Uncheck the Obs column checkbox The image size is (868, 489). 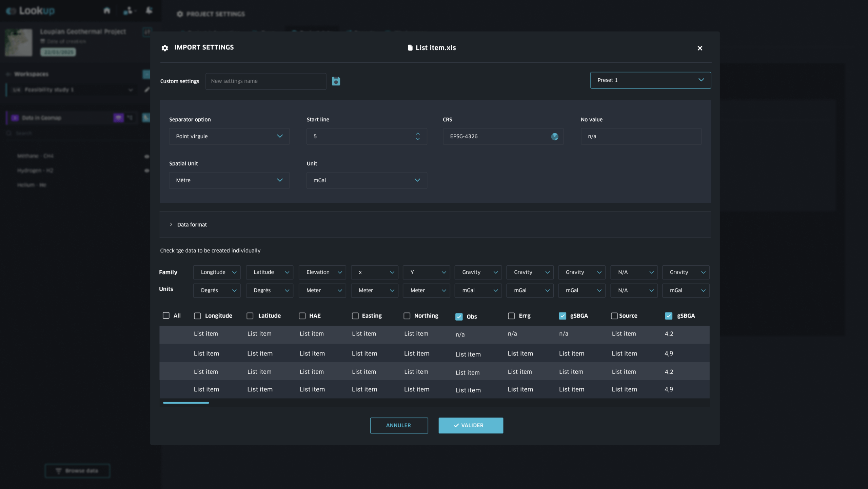pos(459,317)
